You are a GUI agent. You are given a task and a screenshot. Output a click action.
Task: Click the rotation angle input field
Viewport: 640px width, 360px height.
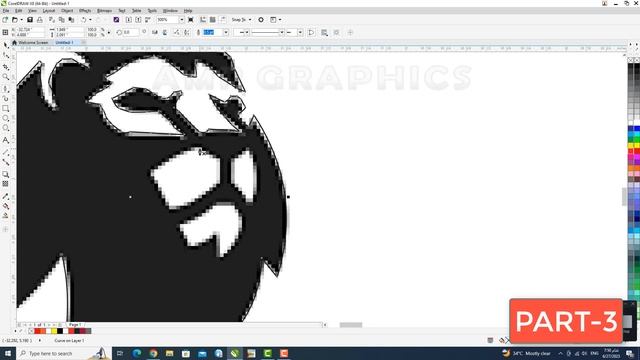click(x=131, y=32)
